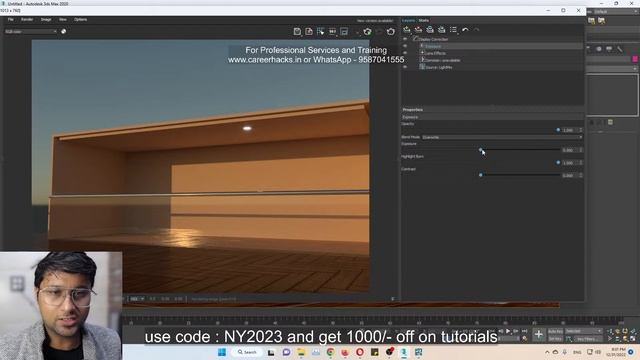Click the Play Animation button in 3ds Max
640x360 pixels.
508,331
